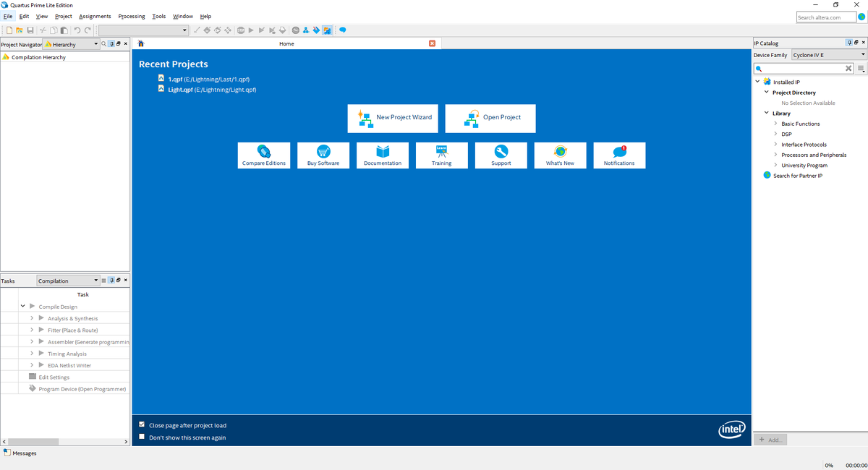Click the Save disk icon in toolbar
868x470 pixels.
(x=30, y=30)
